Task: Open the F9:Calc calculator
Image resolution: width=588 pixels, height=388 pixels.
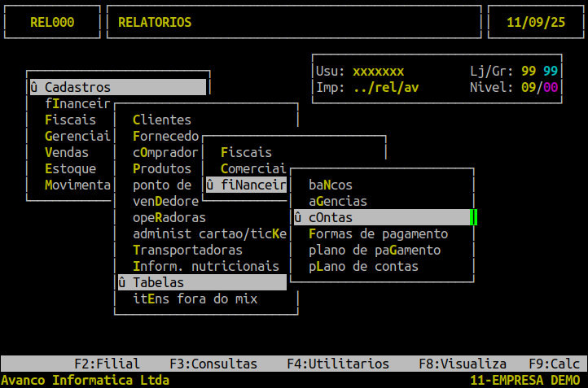Action: click(554, 364)
